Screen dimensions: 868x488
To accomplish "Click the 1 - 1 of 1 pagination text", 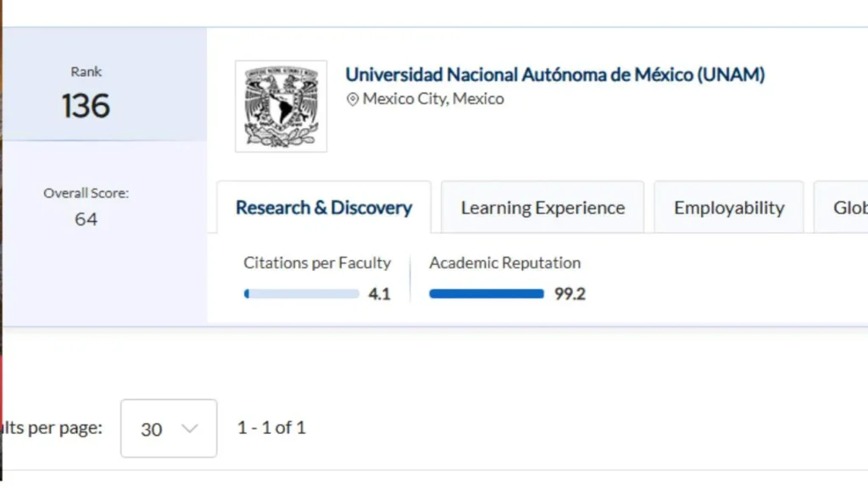I will 271,428.
